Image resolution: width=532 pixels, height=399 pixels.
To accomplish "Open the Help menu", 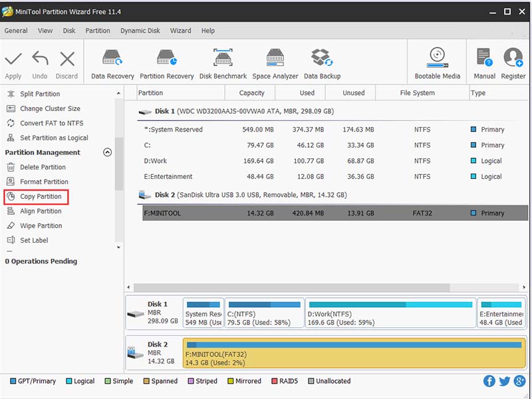I will click(x=208, y=31).
